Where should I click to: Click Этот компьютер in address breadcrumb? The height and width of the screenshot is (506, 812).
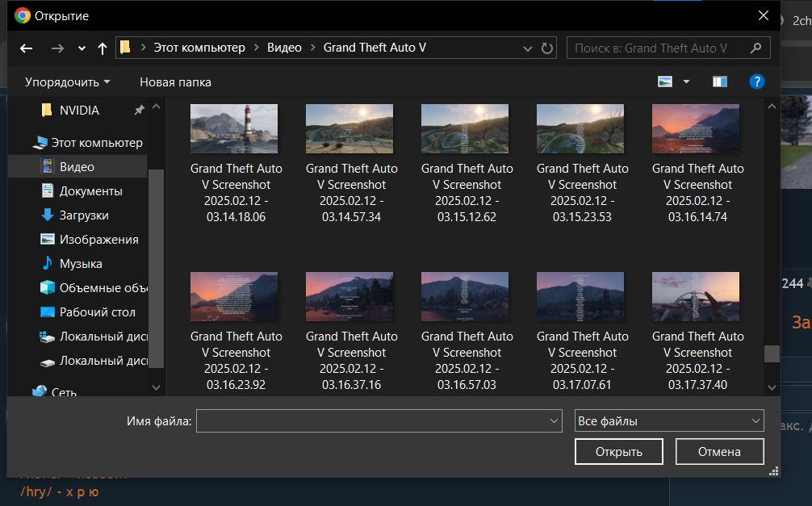point(199,48)
